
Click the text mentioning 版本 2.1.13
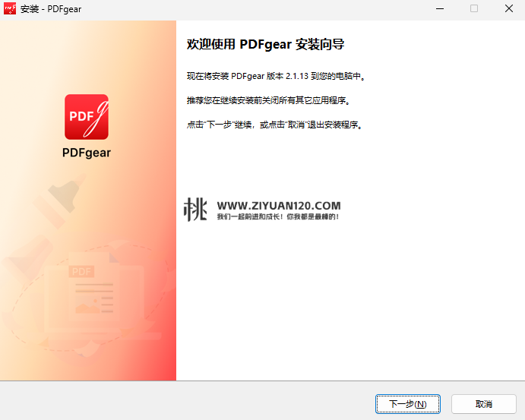pos(276,76)
